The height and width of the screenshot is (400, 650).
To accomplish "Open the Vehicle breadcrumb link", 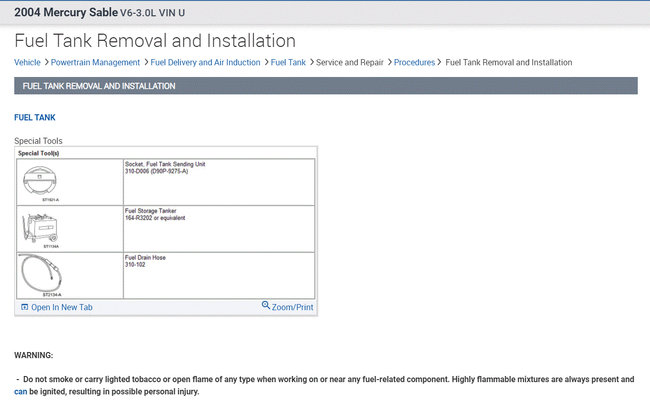I will point(27,63).
